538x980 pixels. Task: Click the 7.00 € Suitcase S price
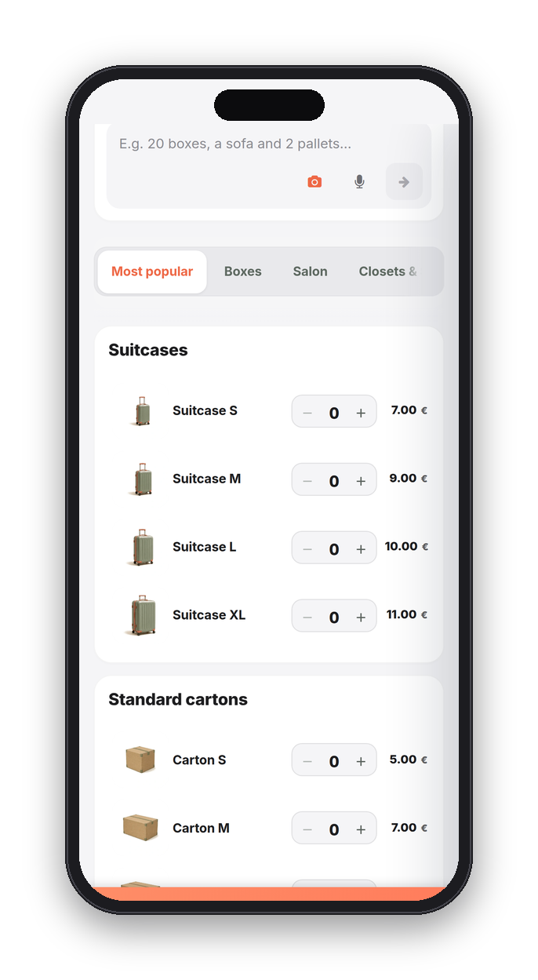click(409, 410)
